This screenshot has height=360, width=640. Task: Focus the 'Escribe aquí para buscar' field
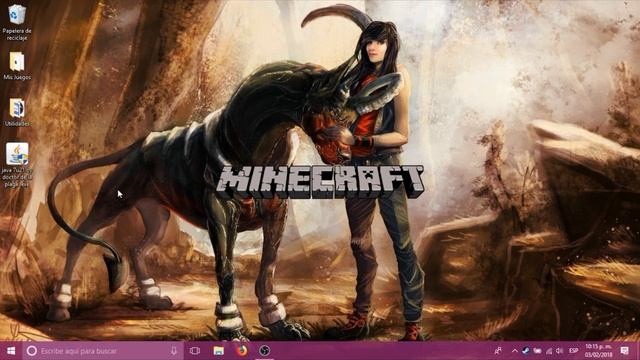point(103,351)
